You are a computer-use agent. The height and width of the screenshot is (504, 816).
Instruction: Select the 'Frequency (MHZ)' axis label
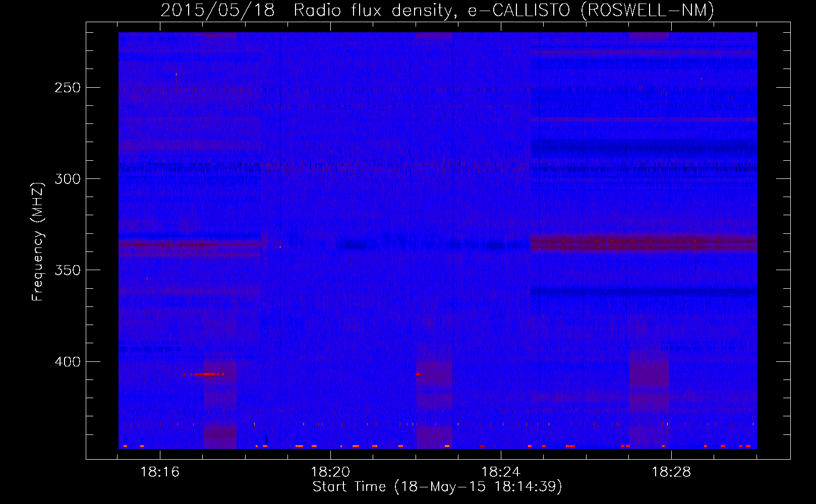(38, 242)
